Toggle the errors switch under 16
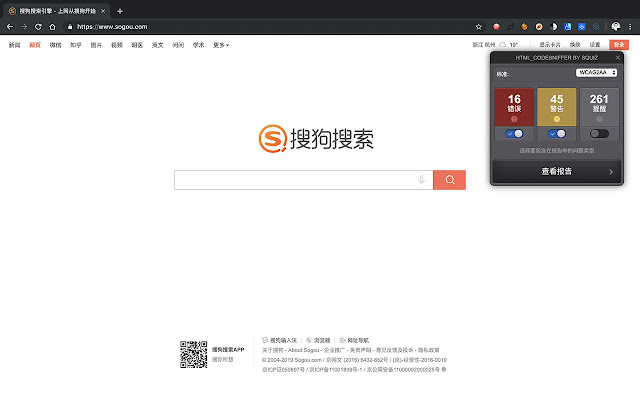640x400 pixels. [514, 134]
